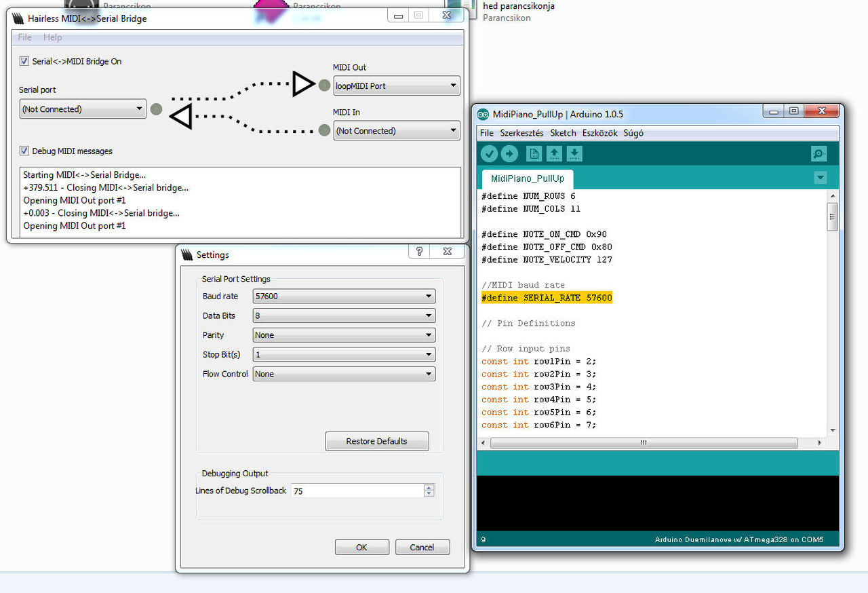Viewport: 868px width, 593px height.
Task: Create a new sketch with the New icon
Action: (534, 154)
